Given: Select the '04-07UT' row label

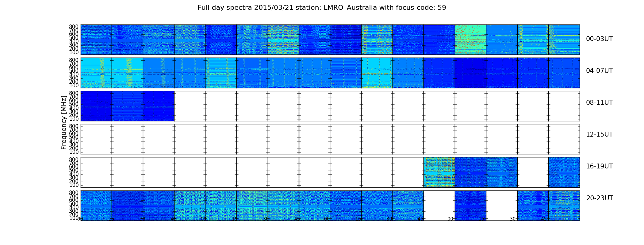Looking at the screenshot, I should point(599,71).
